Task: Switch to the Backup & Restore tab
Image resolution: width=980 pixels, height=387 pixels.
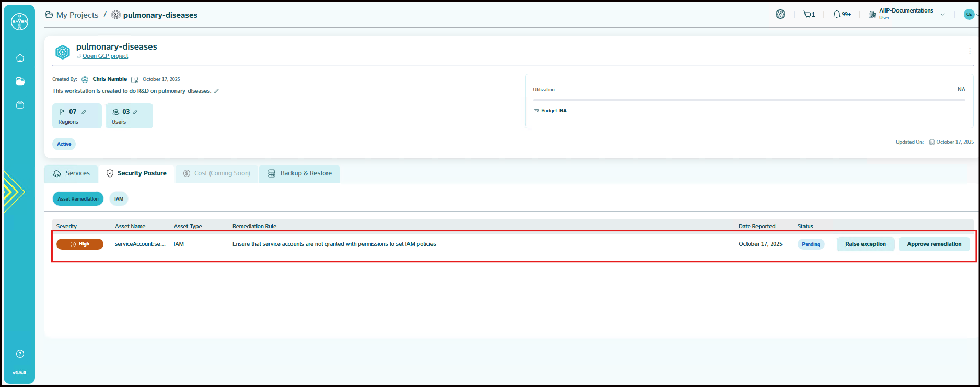Action: (300, 173)
